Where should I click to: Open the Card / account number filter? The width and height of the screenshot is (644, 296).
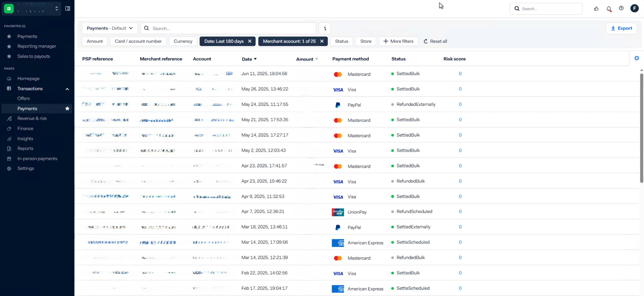138,41
